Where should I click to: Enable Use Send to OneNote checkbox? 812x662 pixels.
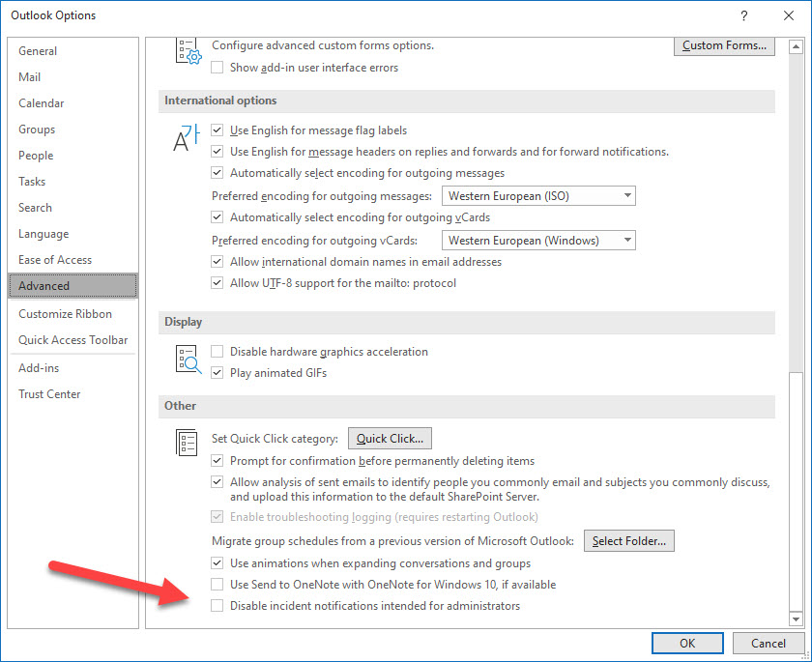(217, 585)
